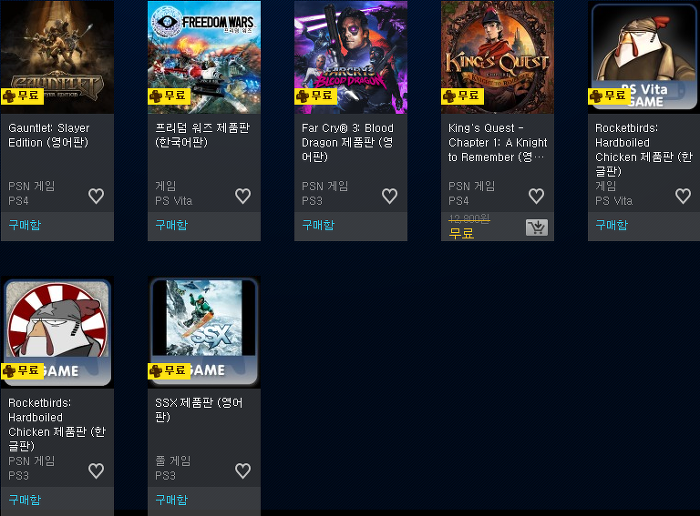The height and width of the screenshot is (516, 700).
Task: Click the 'Gauntlet: Slayer Edition (영어판)' title
Action: (49, 135)
